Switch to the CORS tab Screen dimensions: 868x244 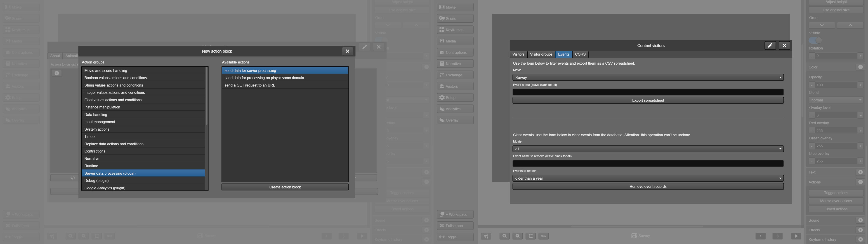tap(580, 54)
